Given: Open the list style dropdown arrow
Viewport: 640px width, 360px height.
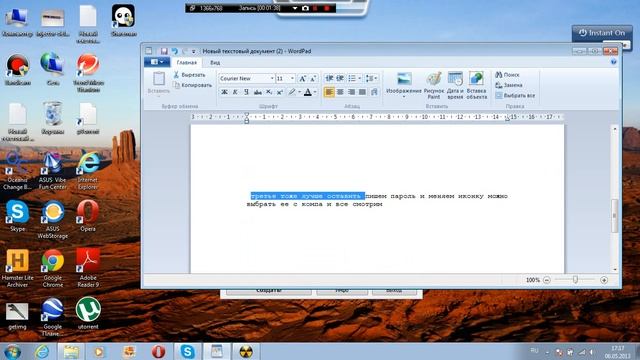Looking at the screenshot, I should point(360,78).
